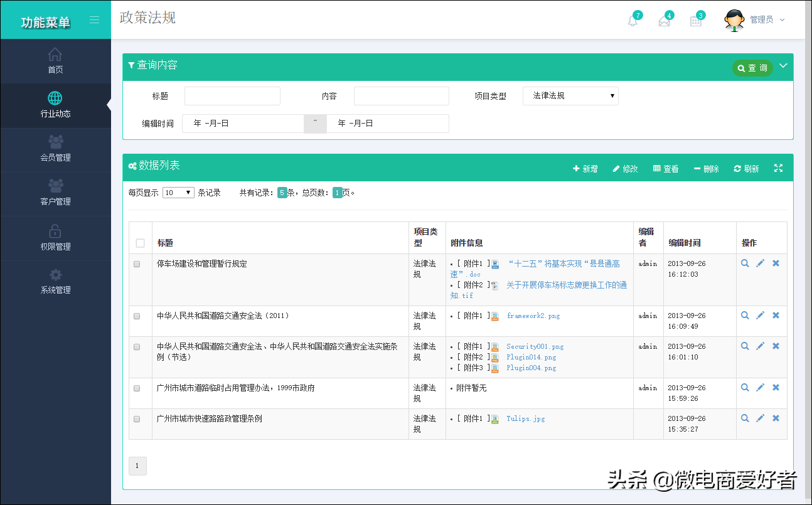Click the 查询 search button
This screenshot has height=505, width=812.
click(x=752, y=68)
